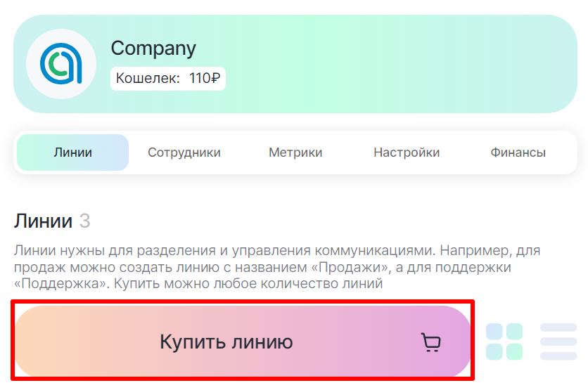This screenshot has width=588, height=390.
Task: Click the 110₽ balance amount
Action: tap(205, 78)
